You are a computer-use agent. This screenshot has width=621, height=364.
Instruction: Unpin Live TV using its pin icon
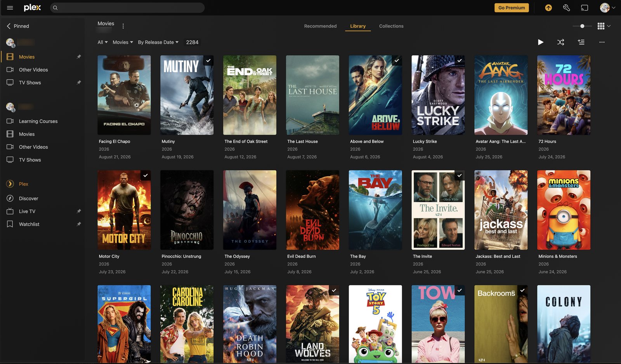click(x=79, y=211)
